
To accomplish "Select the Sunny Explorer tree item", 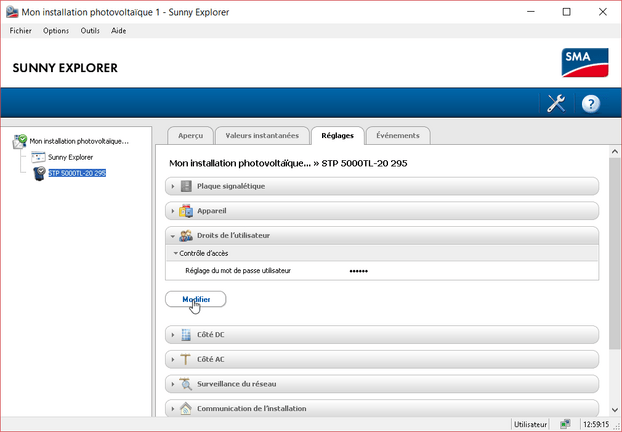I will click(71, 157).
